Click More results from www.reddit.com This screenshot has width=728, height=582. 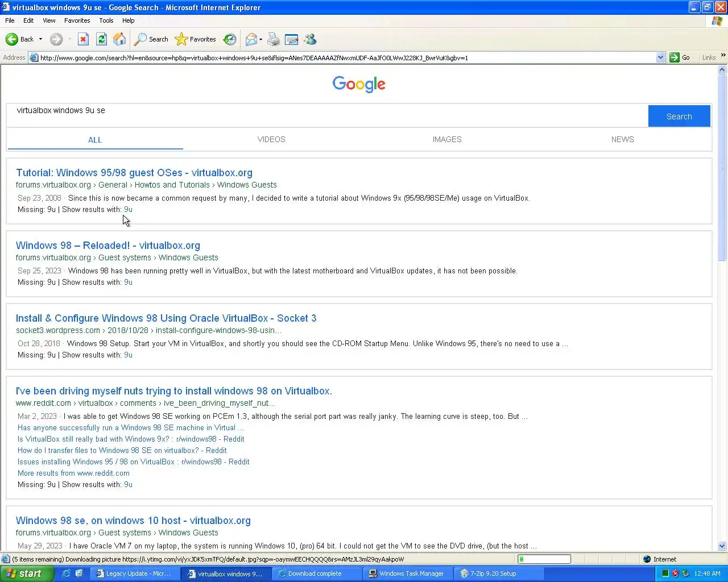tap(73, 473)
